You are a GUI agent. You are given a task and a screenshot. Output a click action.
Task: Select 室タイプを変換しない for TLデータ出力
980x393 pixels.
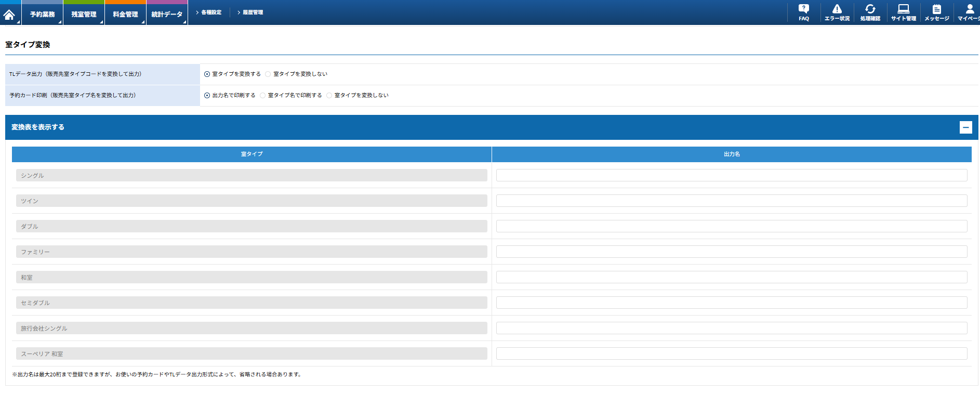point(268,74)
